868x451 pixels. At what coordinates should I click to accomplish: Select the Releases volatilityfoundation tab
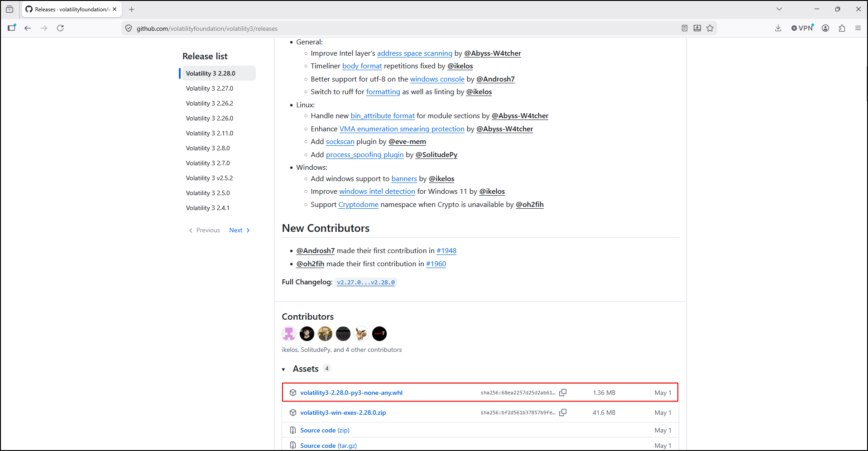pos(72,10)
